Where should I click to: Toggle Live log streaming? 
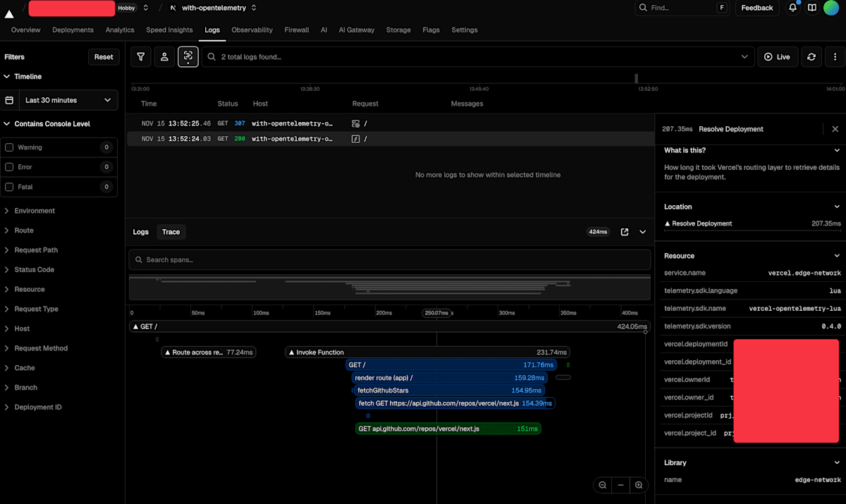click(776, 57)
